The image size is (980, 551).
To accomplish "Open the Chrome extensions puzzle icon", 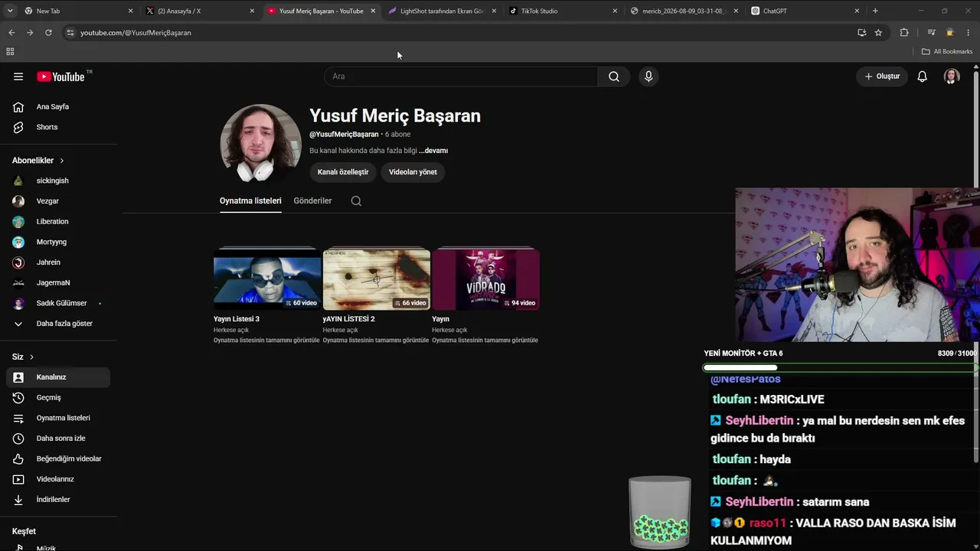I will tap(904, 33).
